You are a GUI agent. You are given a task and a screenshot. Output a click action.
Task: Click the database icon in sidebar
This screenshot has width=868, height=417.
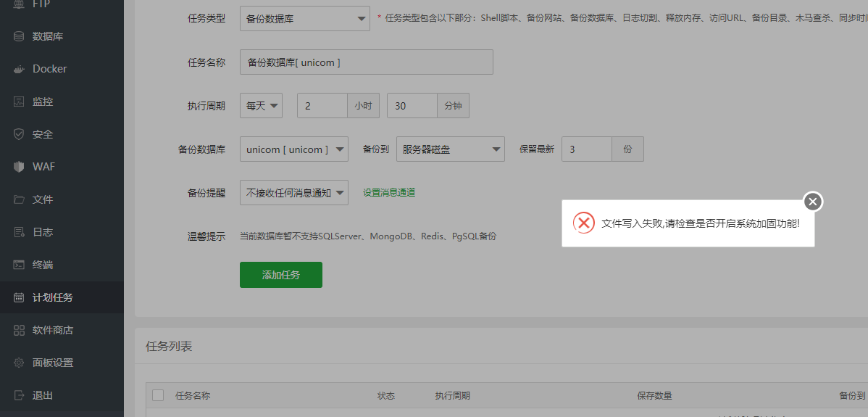(x=19, y=36)
